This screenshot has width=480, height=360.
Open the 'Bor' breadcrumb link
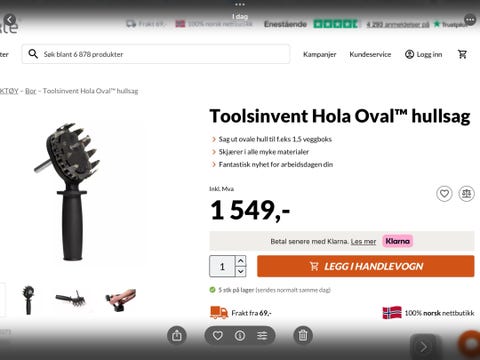pyautogui.click(x=30, y=91)
